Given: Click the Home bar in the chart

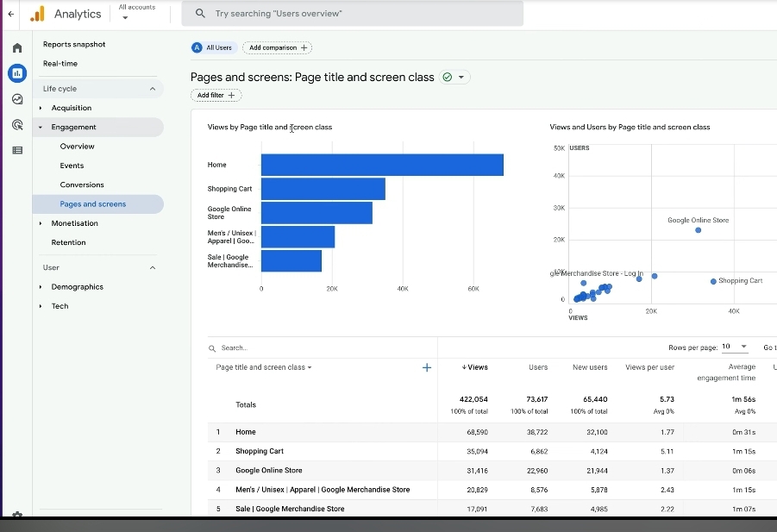Looking at the screenshot, I should (x=381, y=165).
